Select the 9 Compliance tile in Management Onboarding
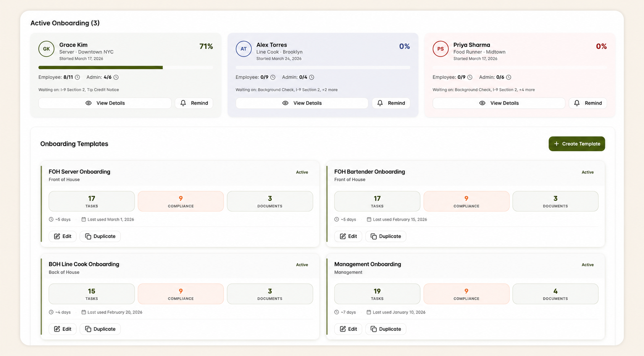The width and height of the screenshot is (644, 356). pyautogui.click(x=466, y=294)
